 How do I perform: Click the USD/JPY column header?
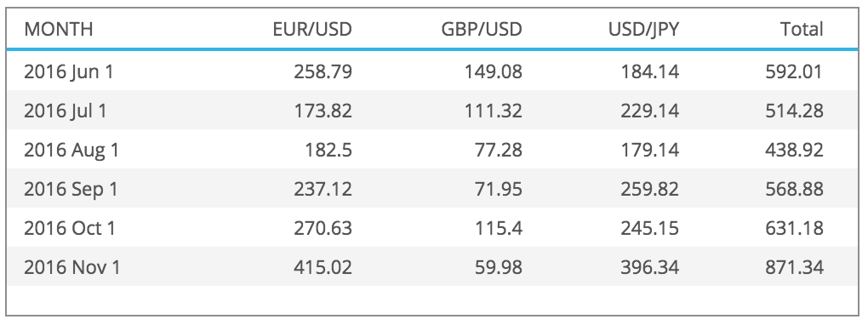point(644,29)
